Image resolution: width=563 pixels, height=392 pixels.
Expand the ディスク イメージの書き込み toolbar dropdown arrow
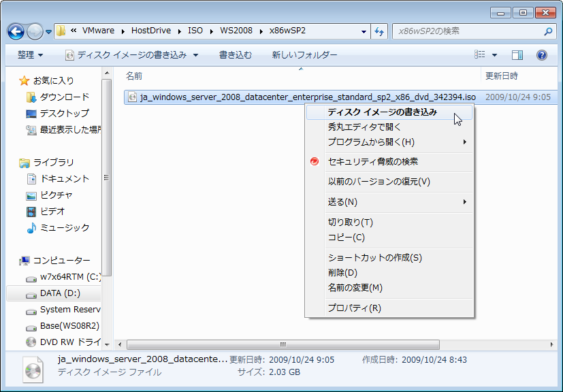tap(195, 55)
